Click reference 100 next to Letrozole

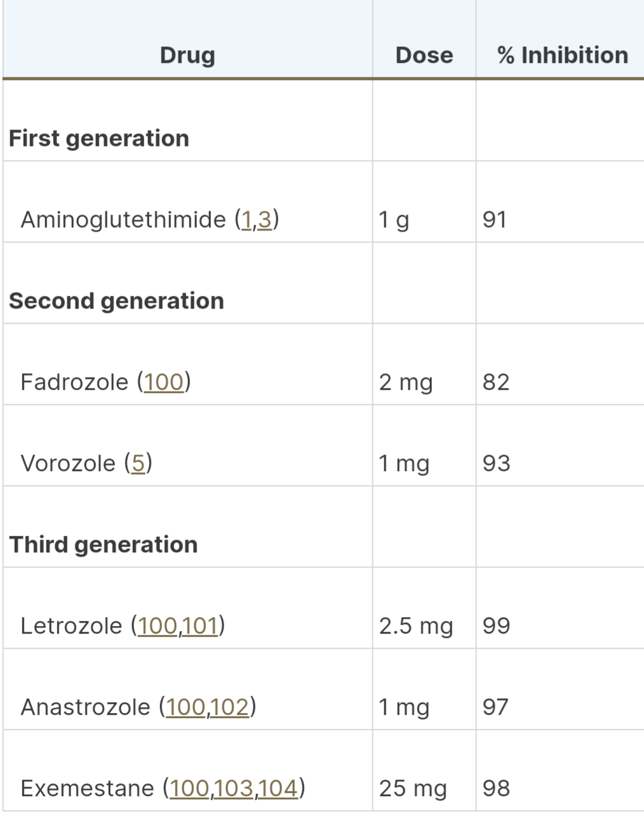[158, 627]
